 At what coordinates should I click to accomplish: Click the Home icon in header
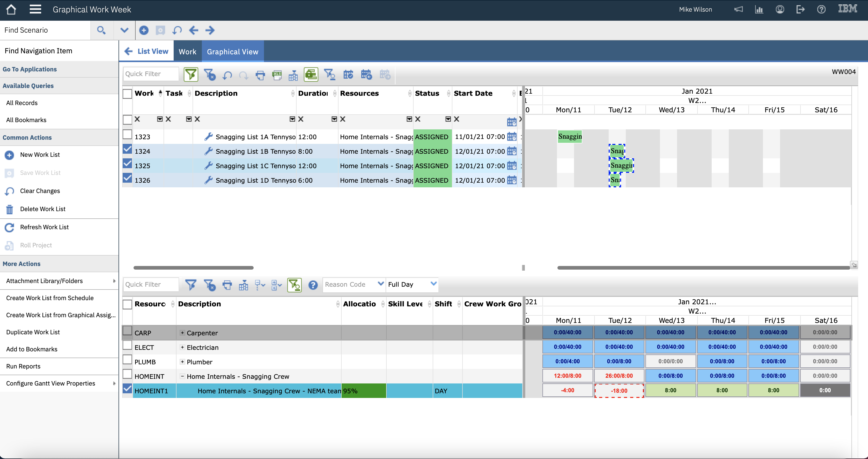tap(11, 9)
